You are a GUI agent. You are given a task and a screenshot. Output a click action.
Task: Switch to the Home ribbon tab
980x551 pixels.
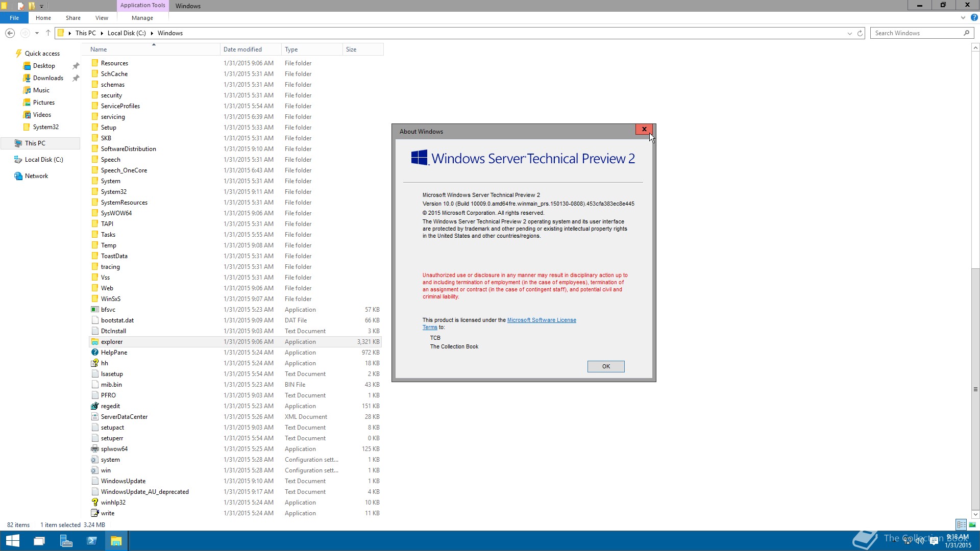click(x=43, y=18)
